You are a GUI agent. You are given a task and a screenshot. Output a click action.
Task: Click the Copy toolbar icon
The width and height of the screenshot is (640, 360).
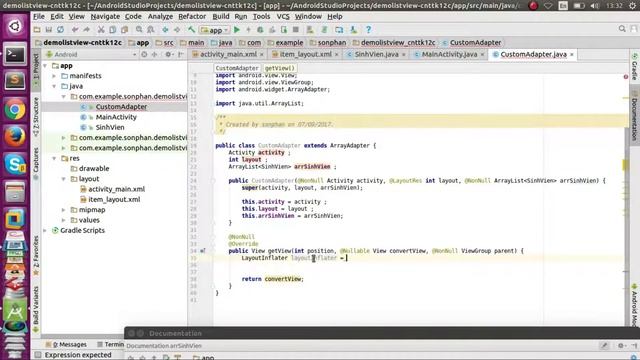pyautogui.click(x=113, y=30)
